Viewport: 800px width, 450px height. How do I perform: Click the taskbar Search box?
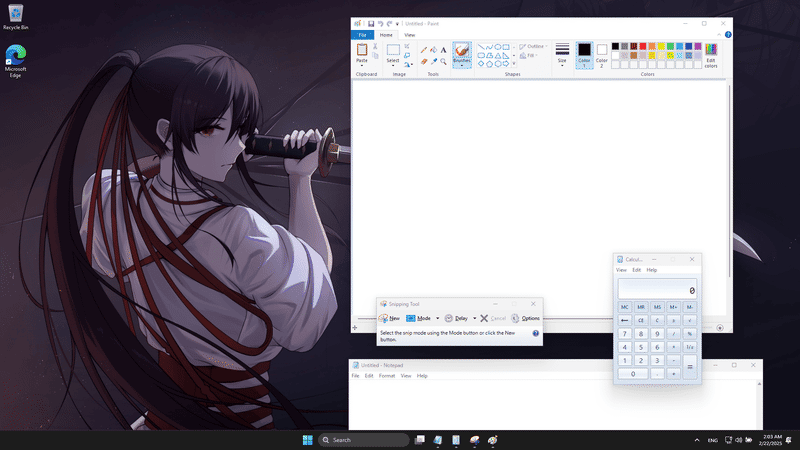click(x=363, y=440)
